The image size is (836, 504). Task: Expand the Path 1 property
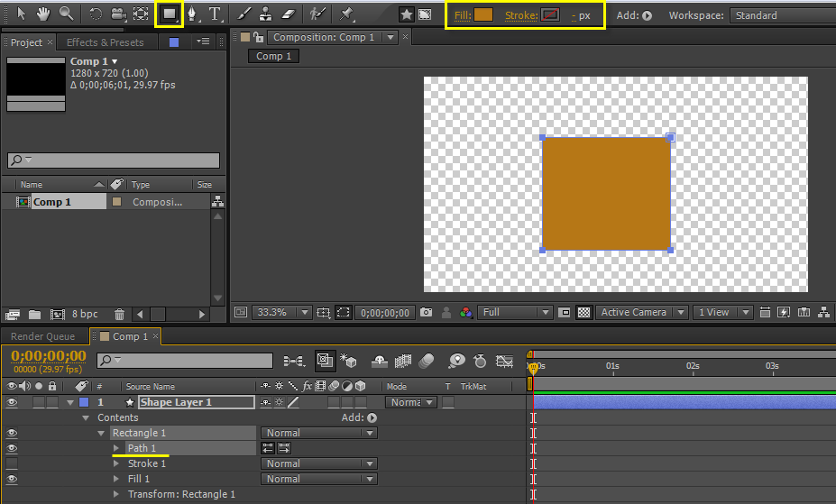116,448
